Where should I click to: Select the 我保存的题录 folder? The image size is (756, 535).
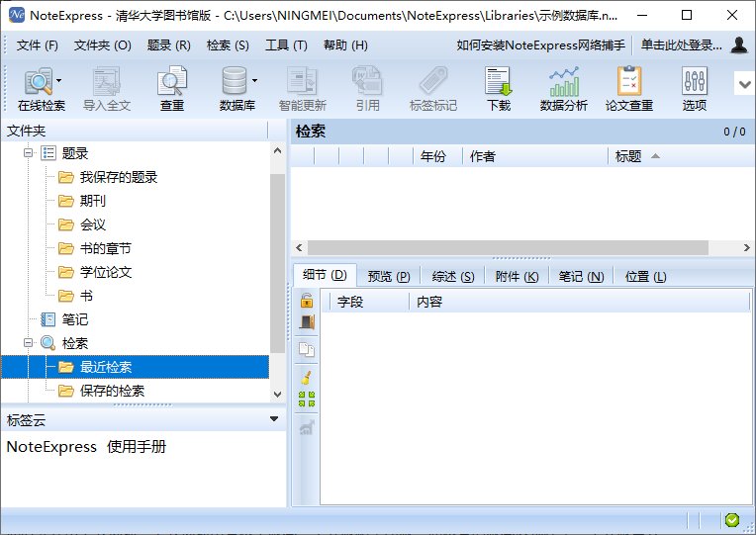pos(119,177)
